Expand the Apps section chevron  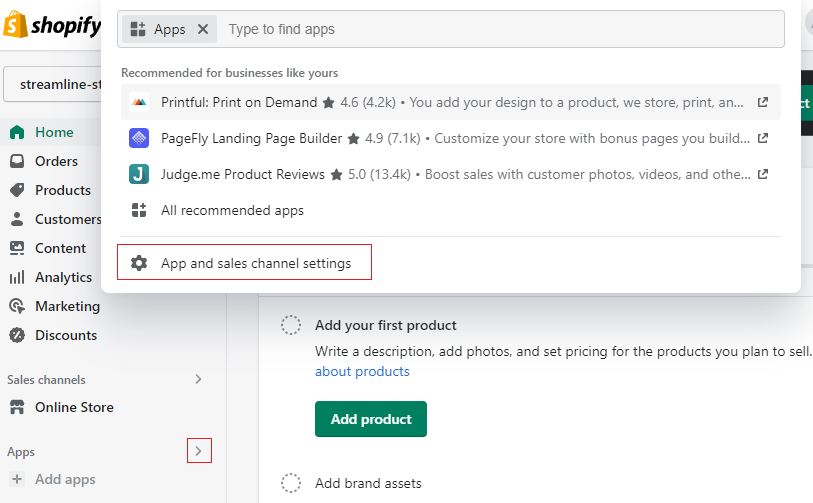coord(198,452)
